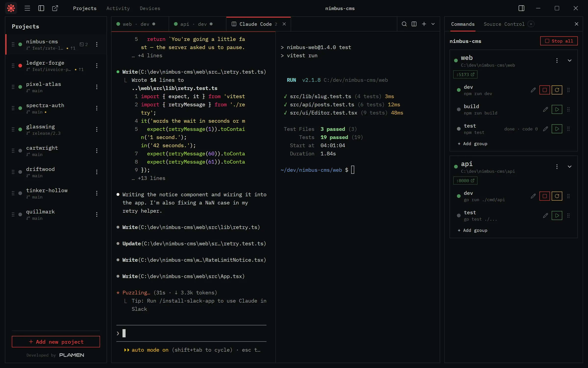Stop the web dev command
588x368 pixels.
pyautogui.click(x=545, y=90)
